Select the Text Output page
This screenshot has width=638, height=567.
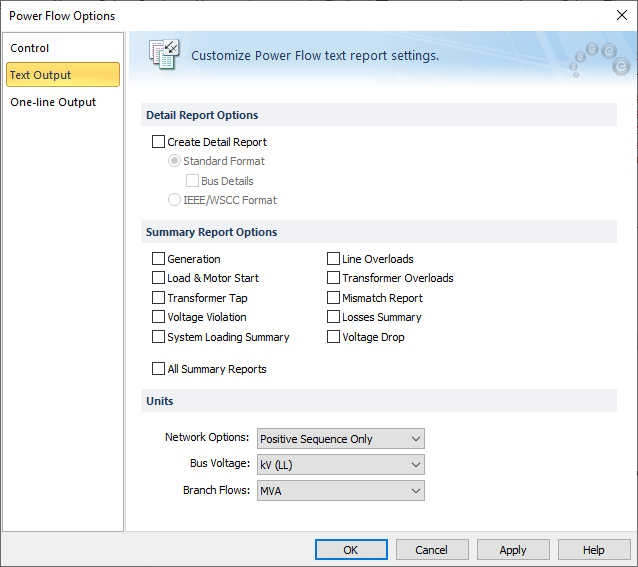pyautogui.click(x=40, y=75)
